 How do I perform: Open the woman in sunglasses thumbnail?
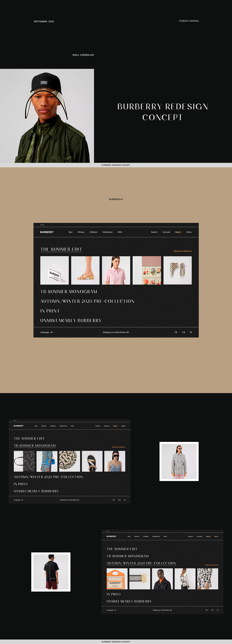point(115,461)
